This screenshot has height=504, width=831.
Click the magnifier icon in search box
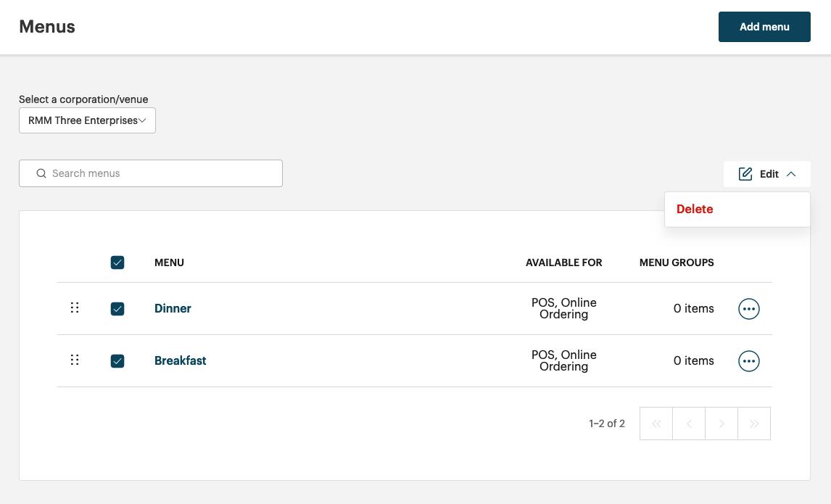[x=41, y=173]
